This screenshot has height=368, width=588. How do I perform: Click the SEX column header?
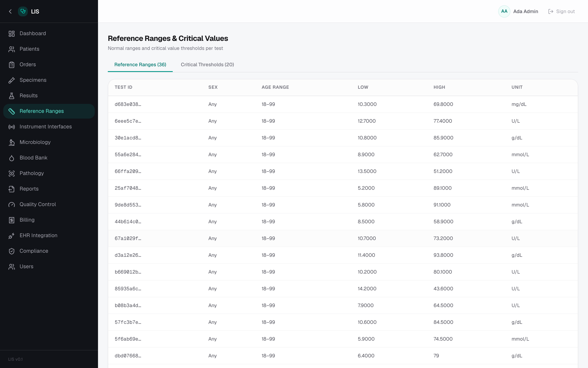[213, 87]
